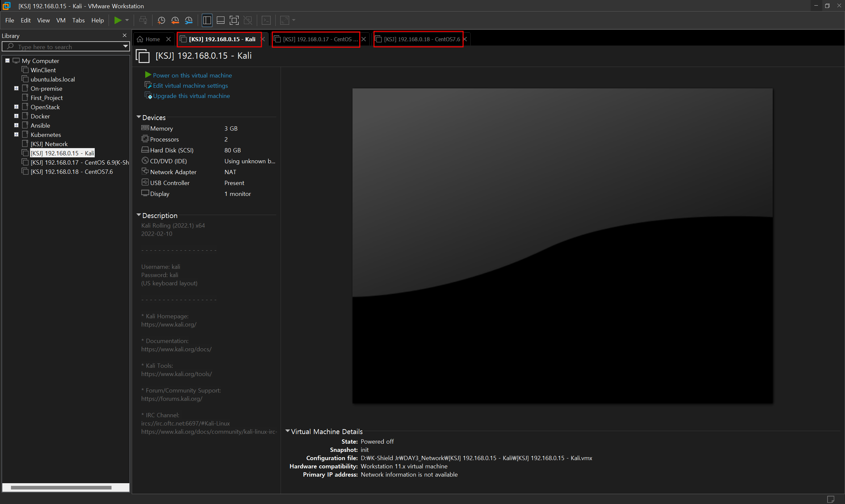The height and width of the screenshot is (504, 845).
Task: Collapse the Virtual Machine Details section
Action: tap(287, 431)
